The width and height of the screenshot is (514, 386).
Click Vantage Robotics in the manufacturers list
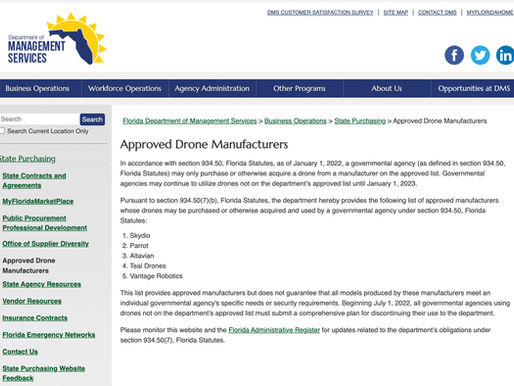(x=156, y=276)
